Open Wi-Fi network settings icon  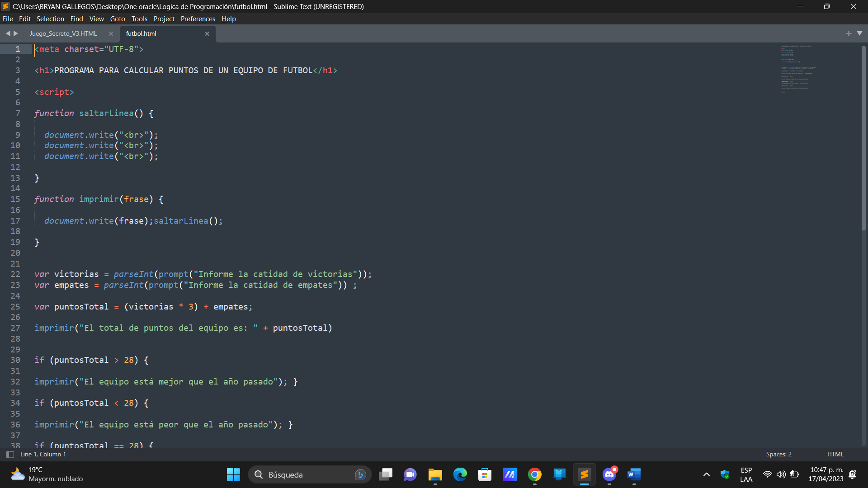tap(768, 474)
